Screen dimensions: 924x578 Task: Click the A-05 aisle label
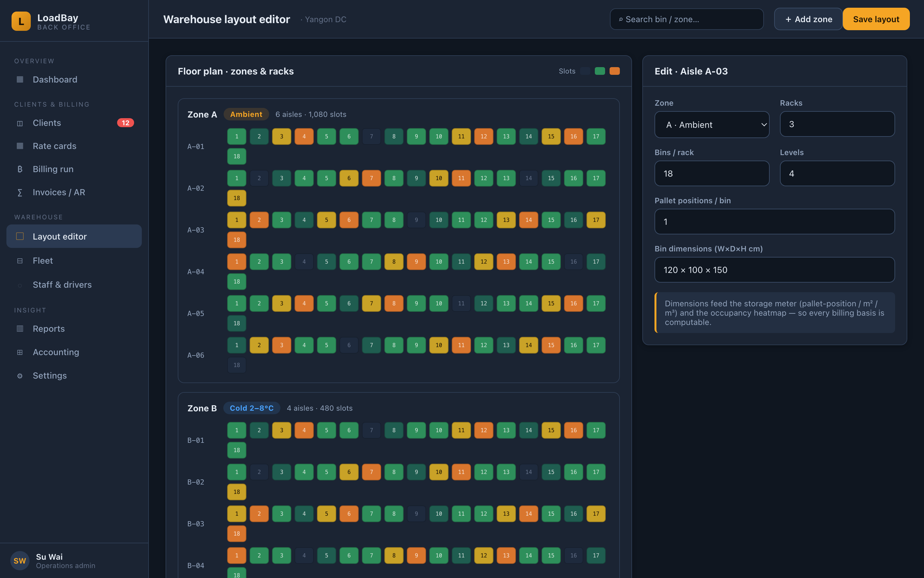coord(195,313)
